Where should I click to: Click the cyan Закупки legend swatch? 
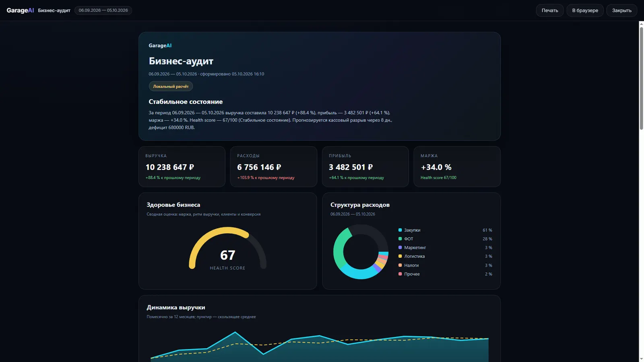tap(400, 230)
